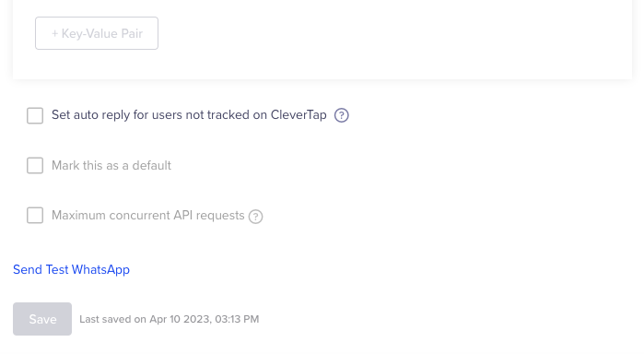Click the 'Key-Value Pair' button text
Image resolution: width=644 pixels, height=354 pixels.
(x=102, y=34)
